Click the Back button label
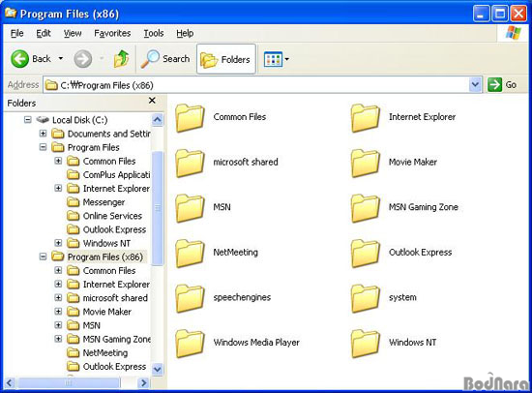 [42, 59]
